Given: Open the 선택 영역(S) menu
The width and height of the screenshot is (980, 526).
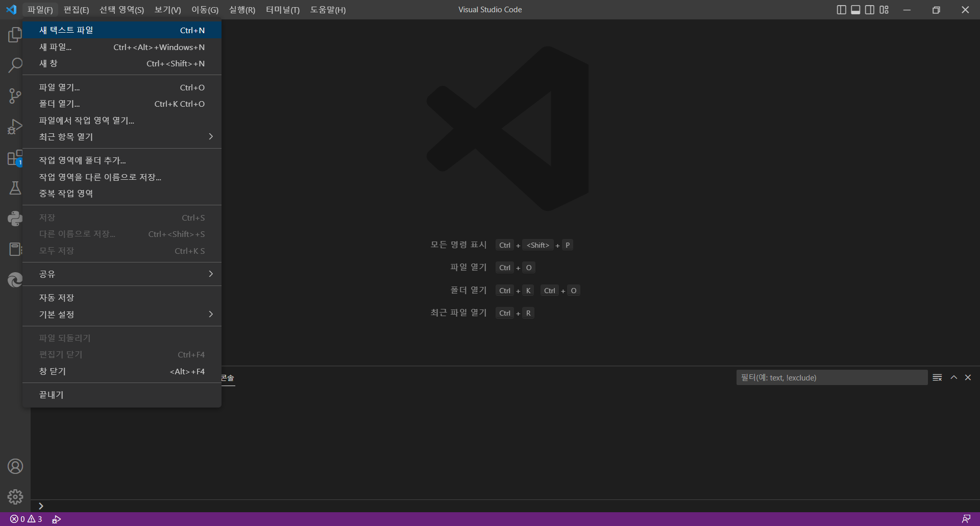Looking at the screenshot, I should tap(121, 10).
